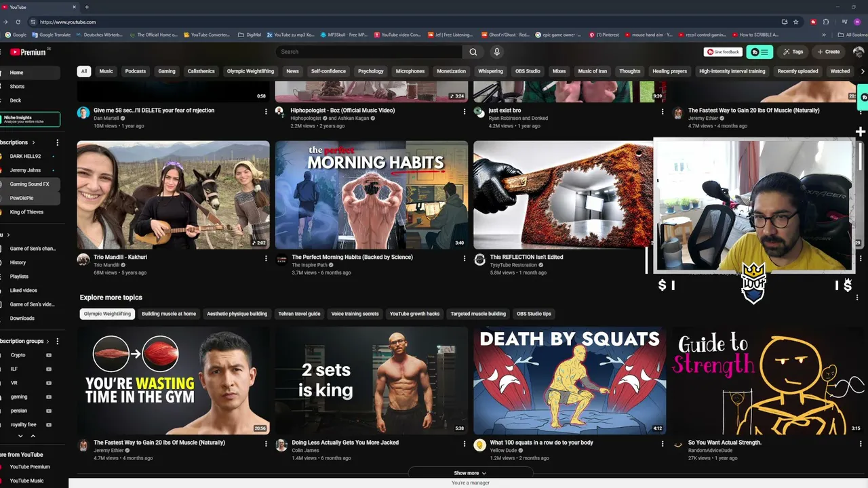Viewport: 868px width, 488px height.
Task: Toggle the royalty free group video icon
Action: [x=49, y=424]
